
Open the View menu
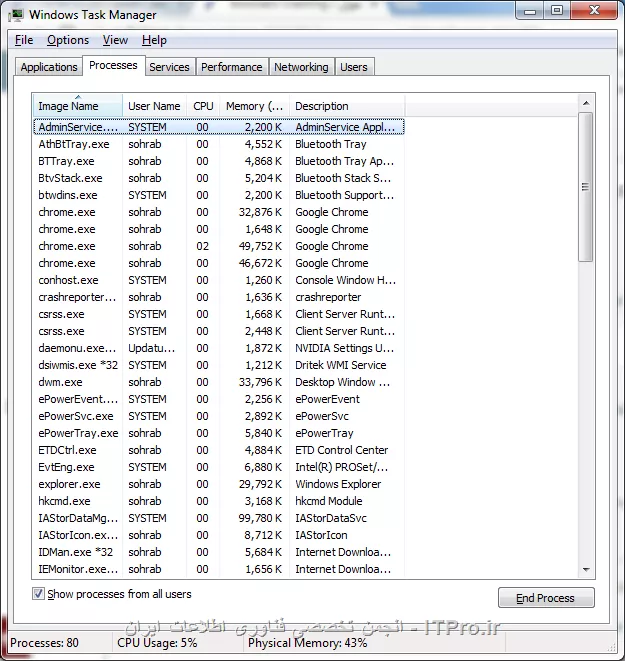115,40
